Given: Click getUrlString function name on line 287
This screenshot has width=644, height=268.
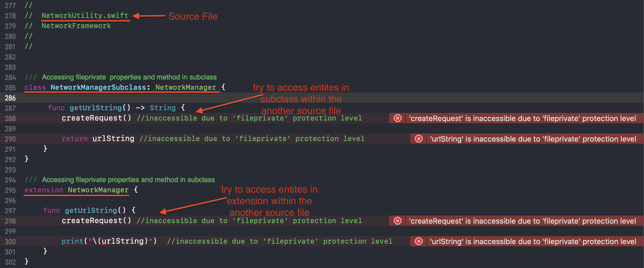Looking at the screenshot, I should coord(96,108).
